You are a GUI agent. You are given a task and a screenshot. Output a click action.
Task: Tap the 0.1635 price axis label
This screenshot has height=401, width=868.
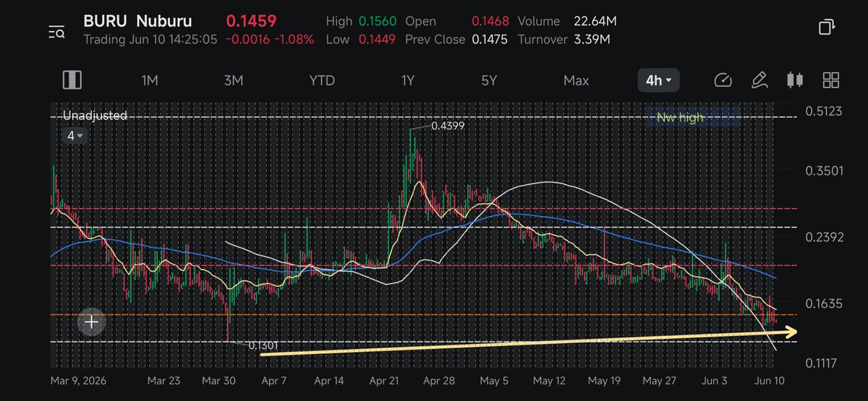coord(822,303)
